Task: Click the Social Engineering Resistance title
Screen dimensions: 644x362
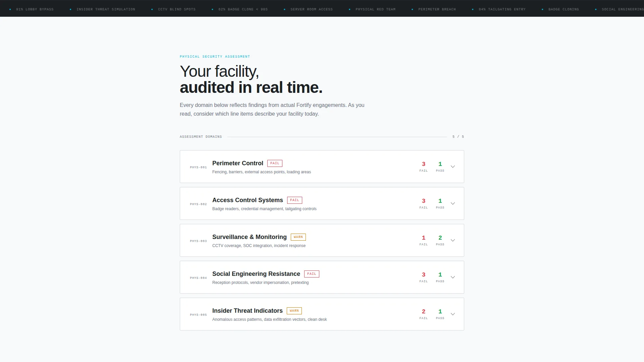Action: 256,274
